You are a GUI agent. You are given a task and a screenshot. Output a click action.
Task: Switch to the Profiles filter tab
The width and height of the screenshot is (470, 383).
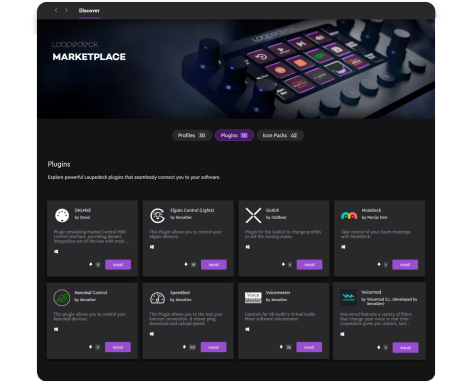(x=192, y=135)
